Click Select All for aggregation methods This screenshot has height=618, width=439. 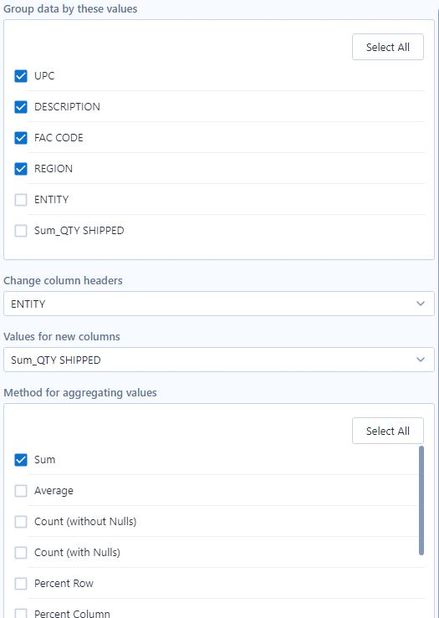(x=388, y=431)
